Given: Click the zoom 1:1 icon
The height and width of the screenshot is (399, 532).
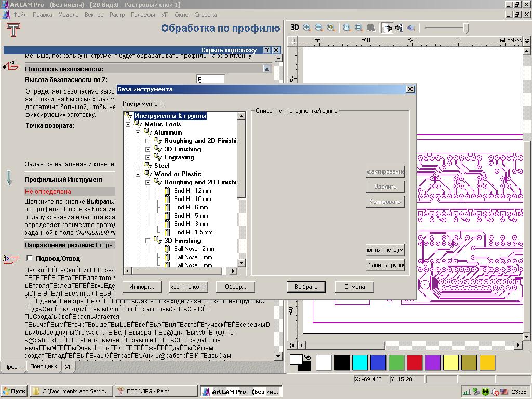Looking at the screenshot, I should tap(347, 28).
